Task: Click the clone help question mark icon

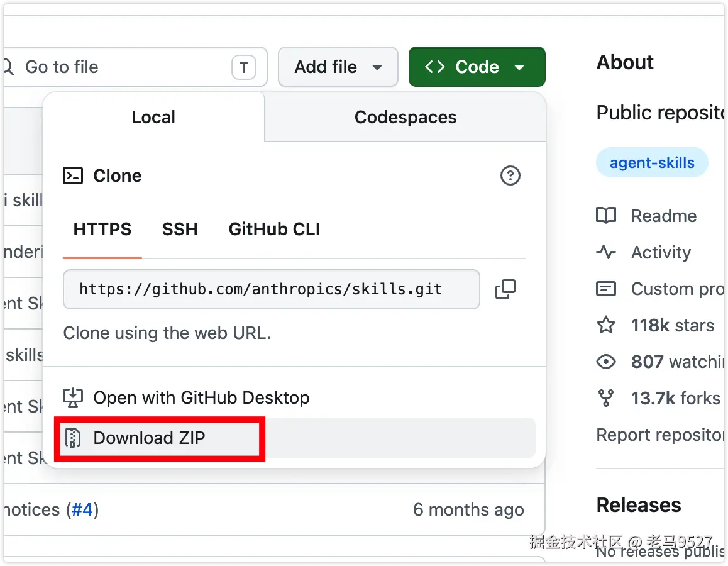Action: (x=510, y=175)
